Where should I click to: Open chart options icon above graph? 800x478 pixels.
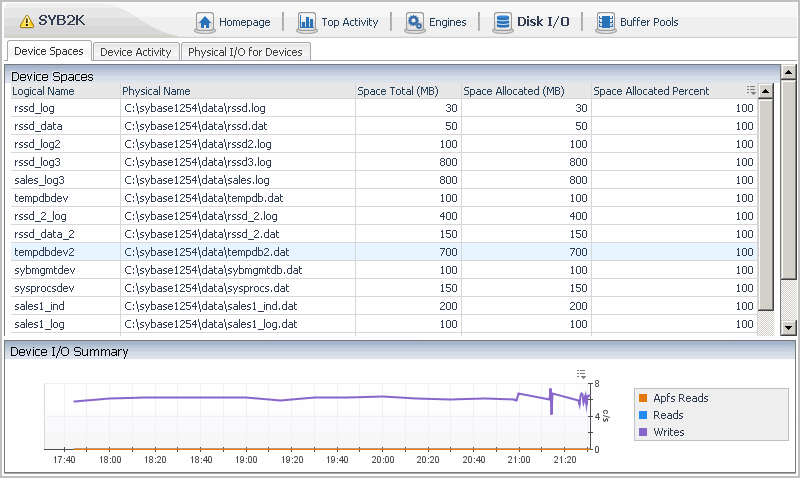[x=581, y=373]
